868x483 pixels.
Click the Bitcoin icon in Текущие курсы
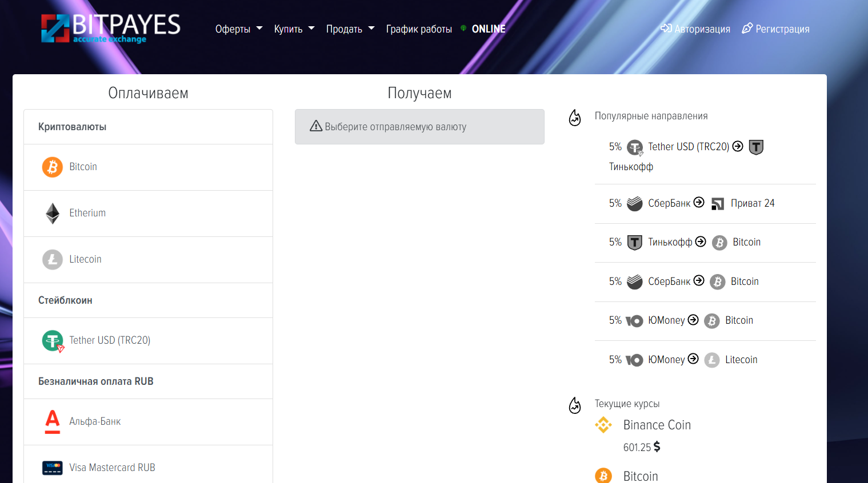[x=603, y=476]
